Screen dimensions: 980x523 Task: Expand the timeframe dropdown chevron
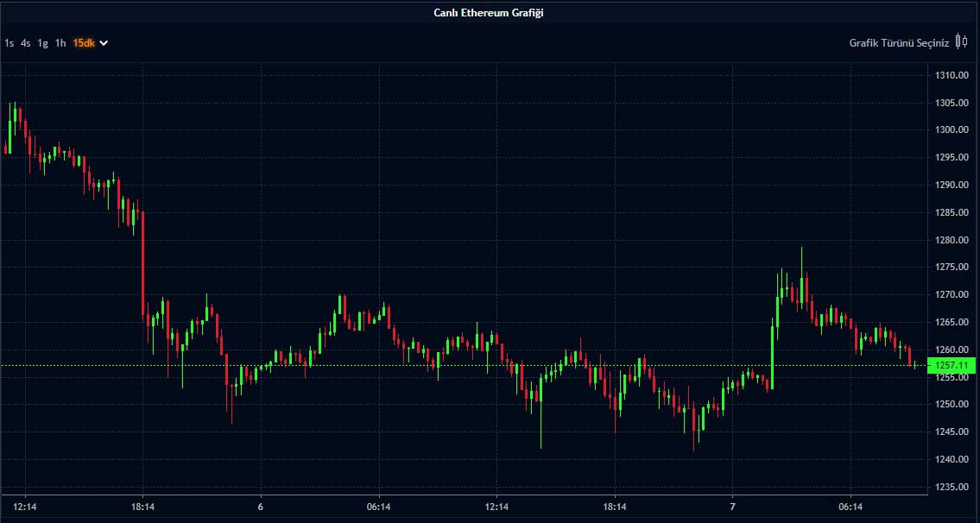pos(104,43)
